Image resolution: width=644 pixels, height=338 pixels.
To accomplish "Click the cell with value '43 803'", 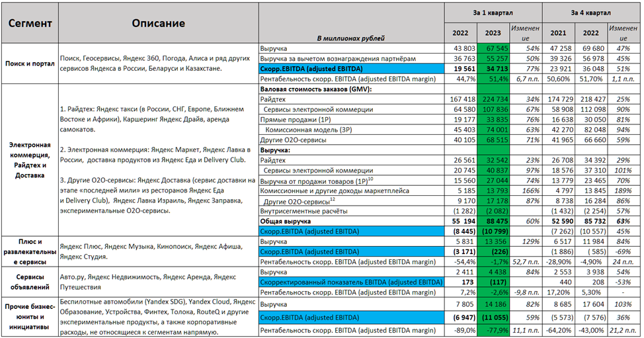I will click(x=460, y=48).
